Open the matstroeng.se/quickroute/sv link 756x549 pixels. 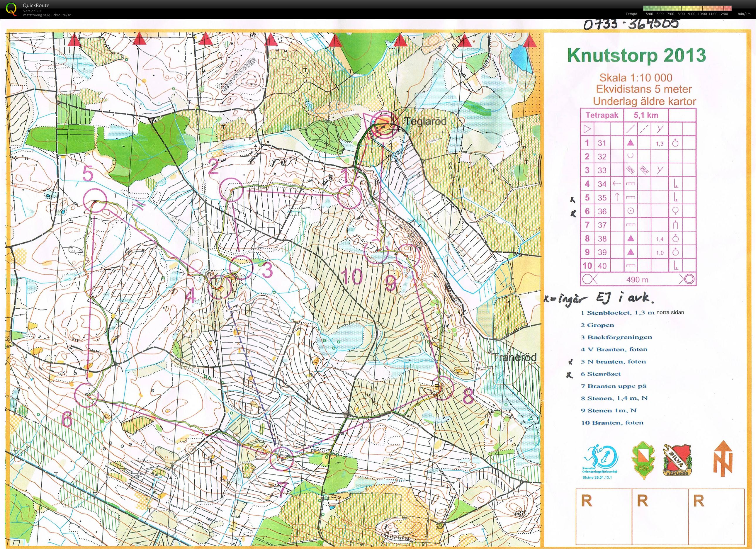click(x=47, y=15)
